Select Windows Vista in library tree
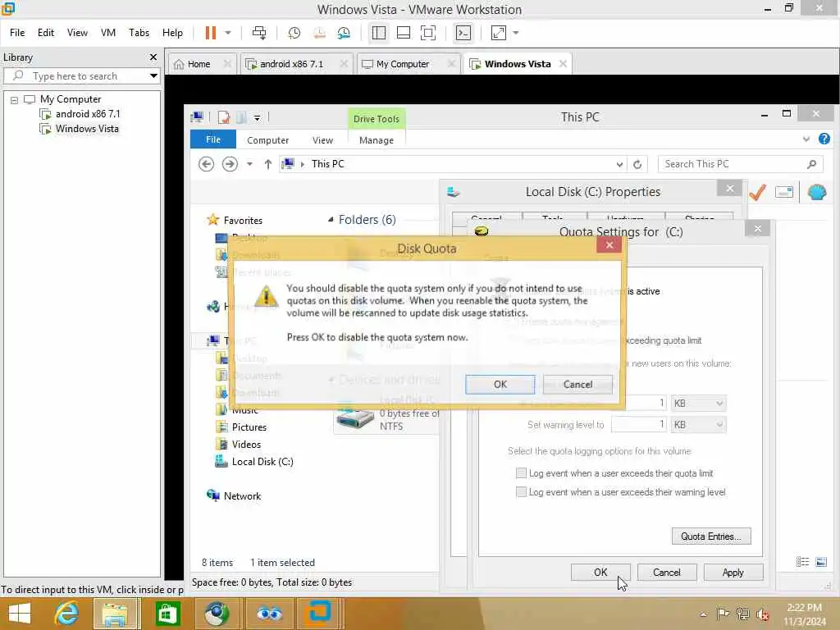This screenshot has width=840, height=630. click(87, 129)
